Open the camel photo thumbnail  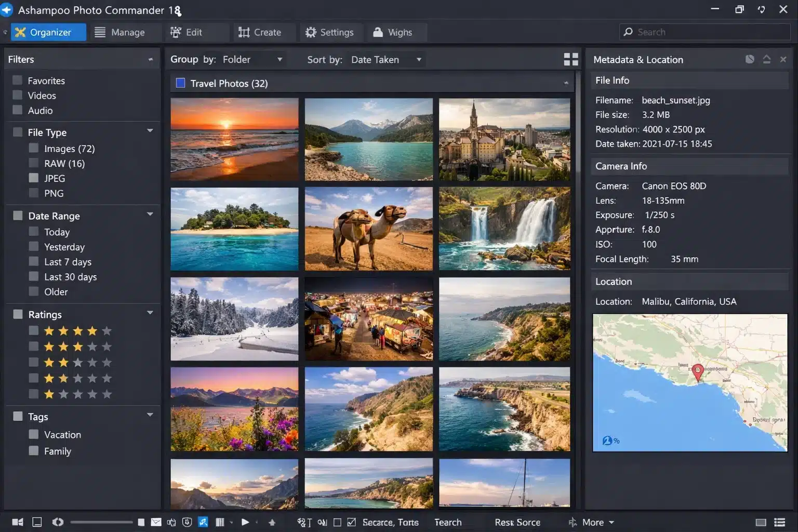[x=368, y=229]
